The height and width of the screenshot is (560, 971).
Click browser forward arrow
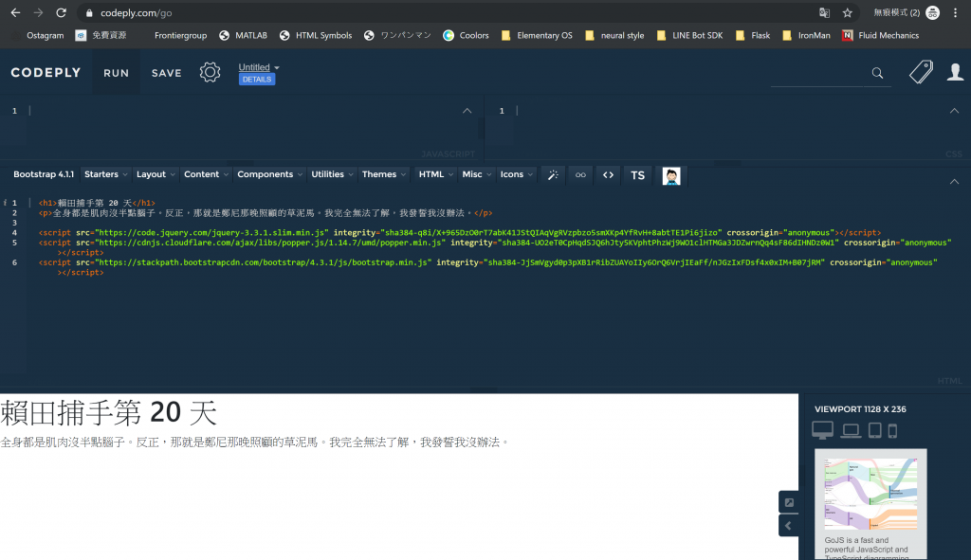click(x=38, y=12)
